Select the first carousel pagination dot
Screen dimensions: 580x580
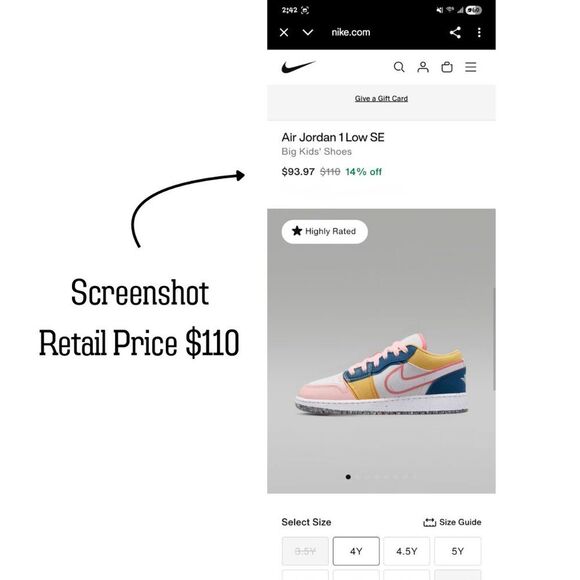pyautogui.click(x=348, y=477)
